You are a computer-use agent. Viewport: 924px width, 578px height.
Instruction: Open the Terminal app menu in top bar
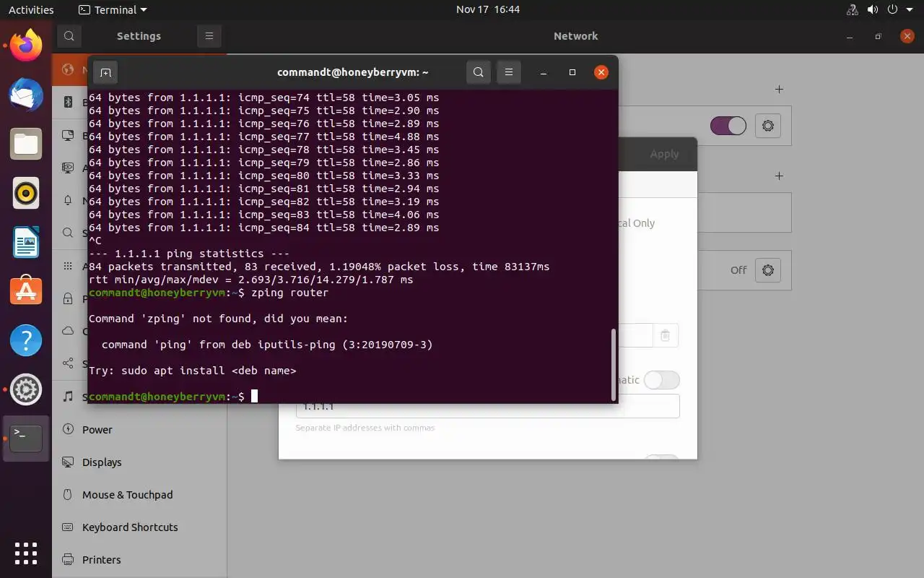point(113,10)
